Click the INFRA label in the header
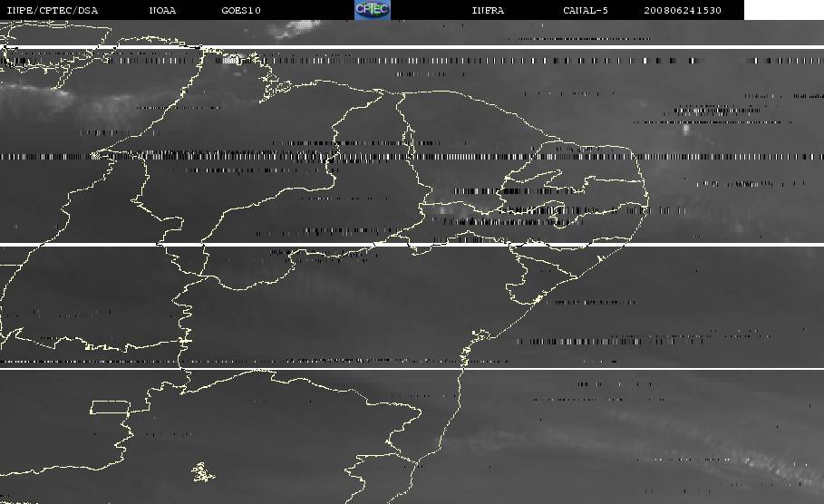The height and width of the screenshot is (504, 824). point(488,10)
